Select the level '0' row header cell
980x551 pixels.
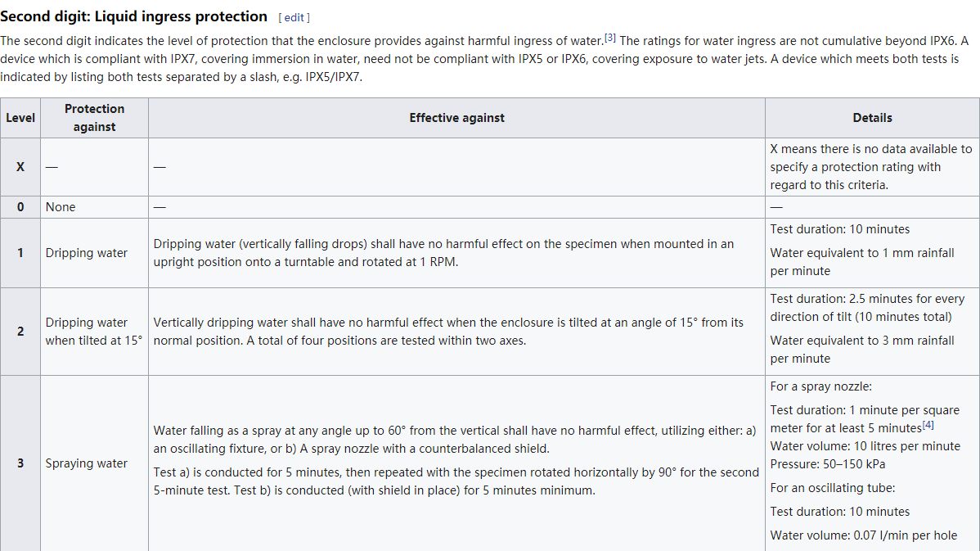coord(20,207)
